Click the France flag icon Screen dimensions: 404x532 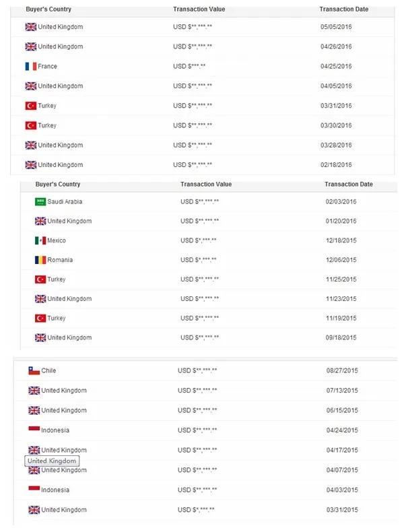[x=30, y=67]
